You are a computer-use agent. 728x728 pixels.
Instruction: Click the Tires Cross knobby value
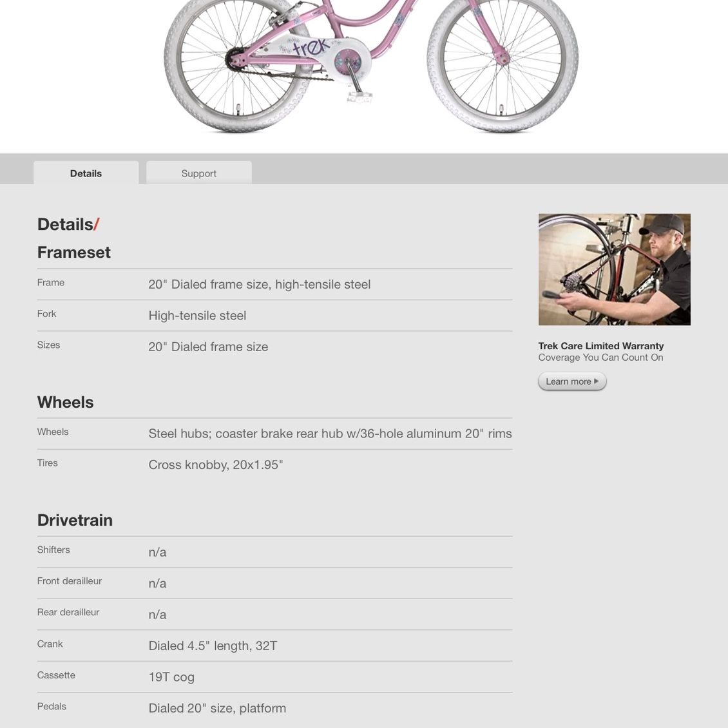click(x=216, y=465)
